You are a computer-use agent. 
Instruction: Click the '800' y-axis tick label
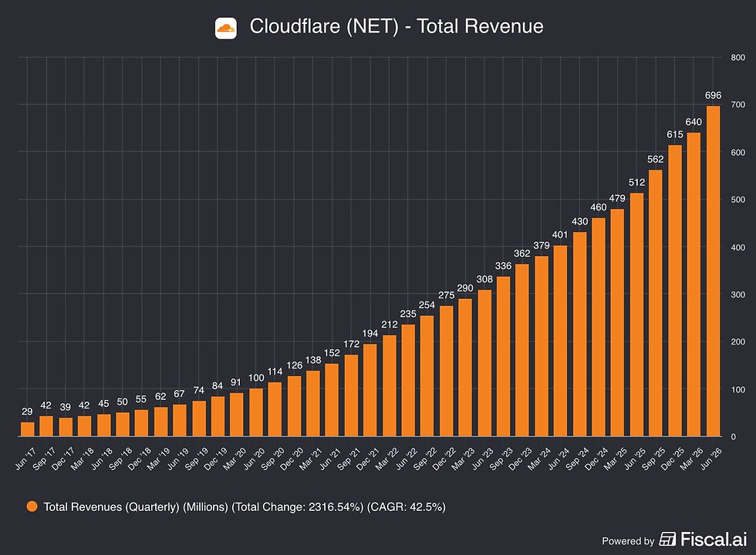737,57
